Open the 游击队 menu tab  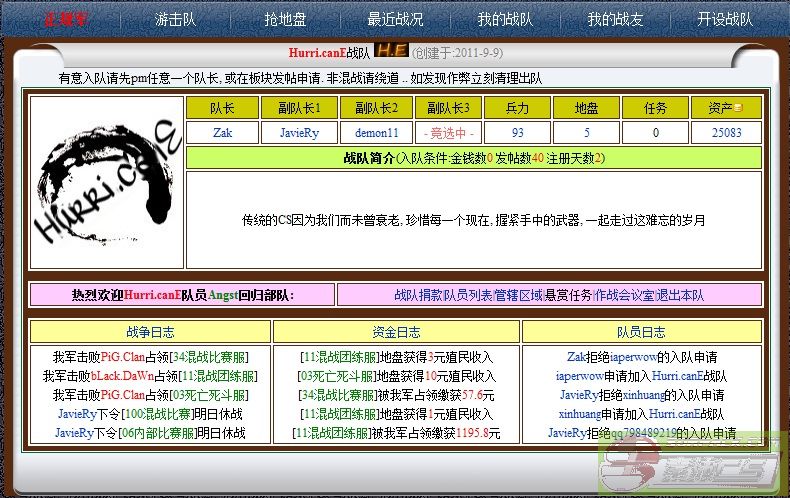[174, 19]
